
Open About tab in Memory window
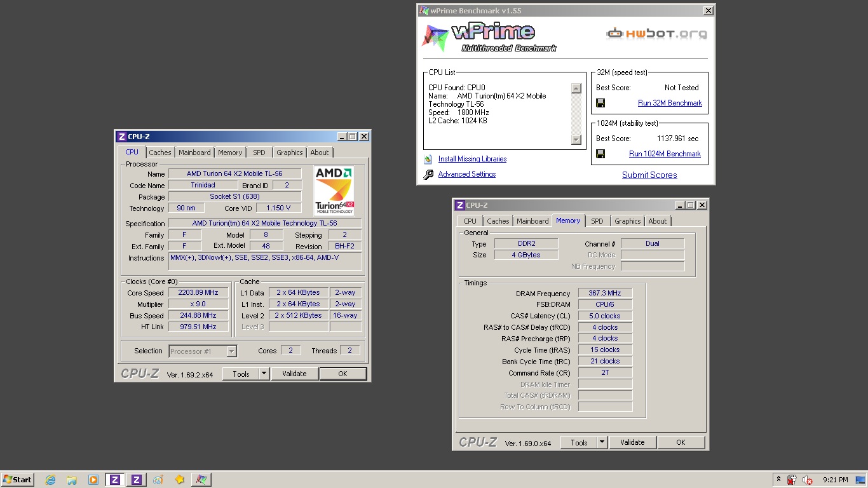pyautogui.click(x=658, y=221)
